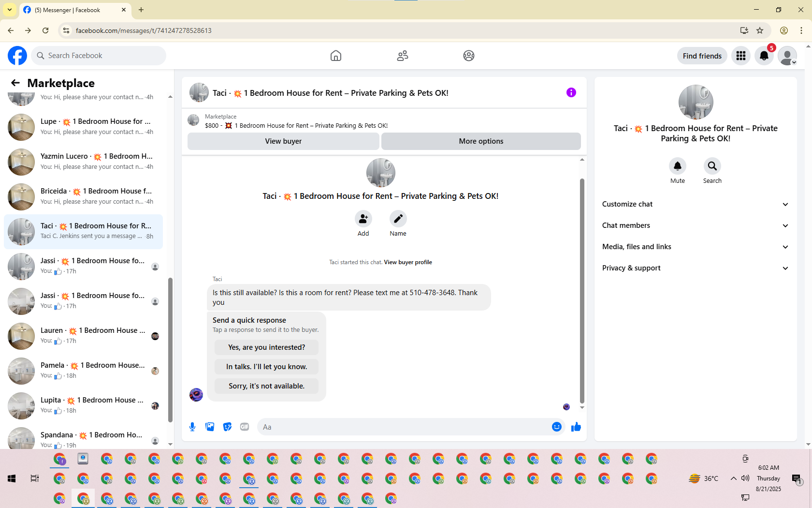Send quick response Sorry, it's not available.
The height and width of the screenshot is (508, 812).
click(x=266, y=386)
